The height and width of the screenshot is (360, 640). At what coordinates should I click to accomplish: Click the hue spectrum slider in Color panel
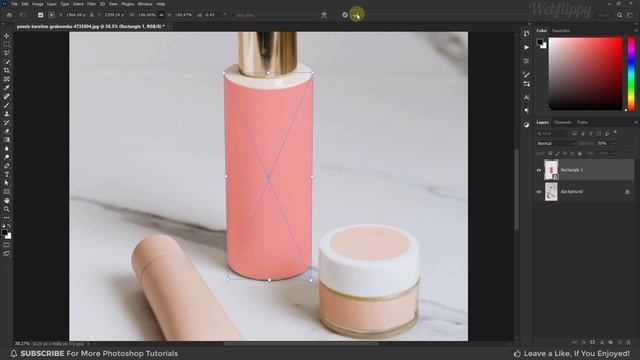pyautogui.click(x=631, y=74)
